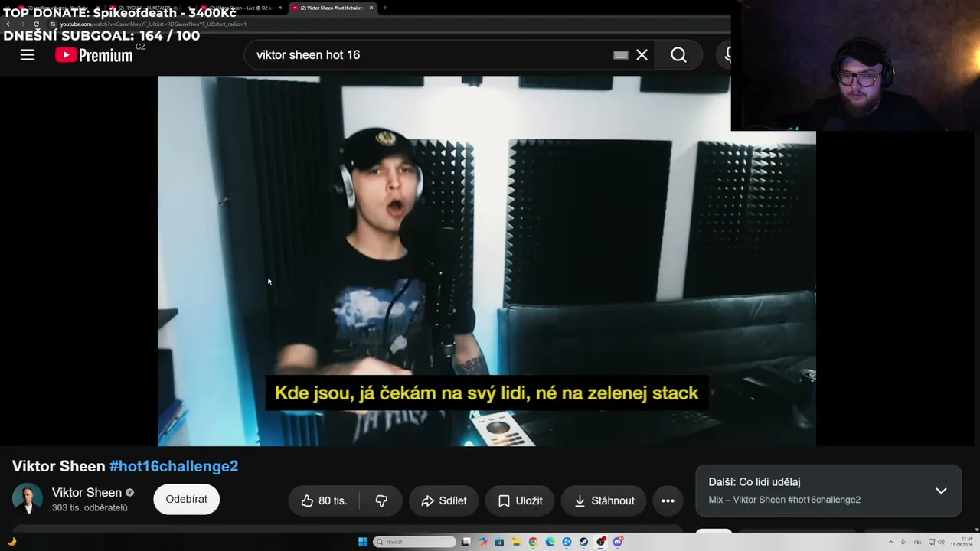
Task: Open the taskbar microphone tray icon
Action: 903,542
